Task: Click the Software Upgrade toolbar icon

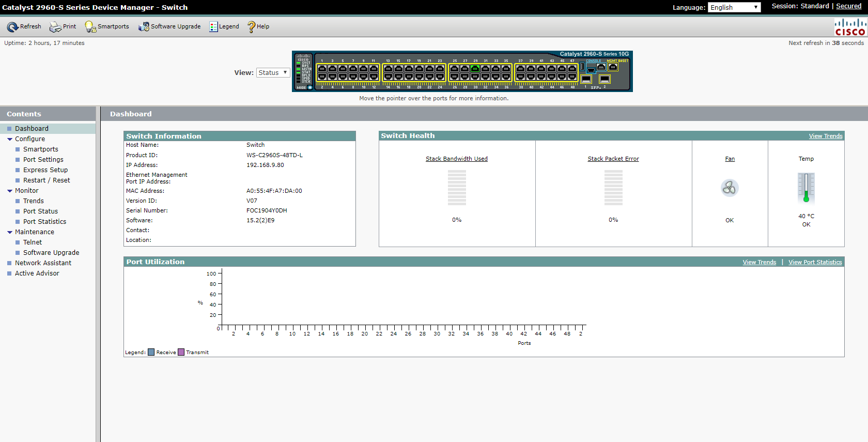Action: coord(144,27)
